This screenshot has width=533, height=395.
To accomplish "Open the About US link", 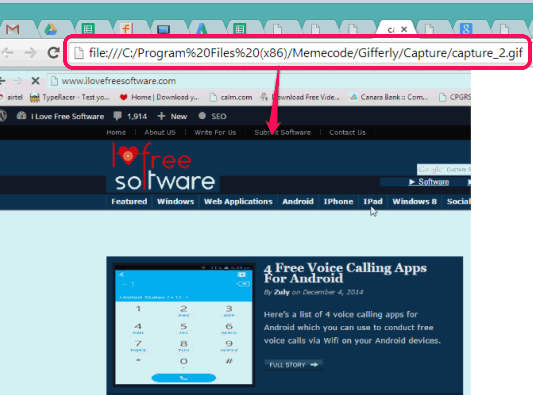I will 160,133.
